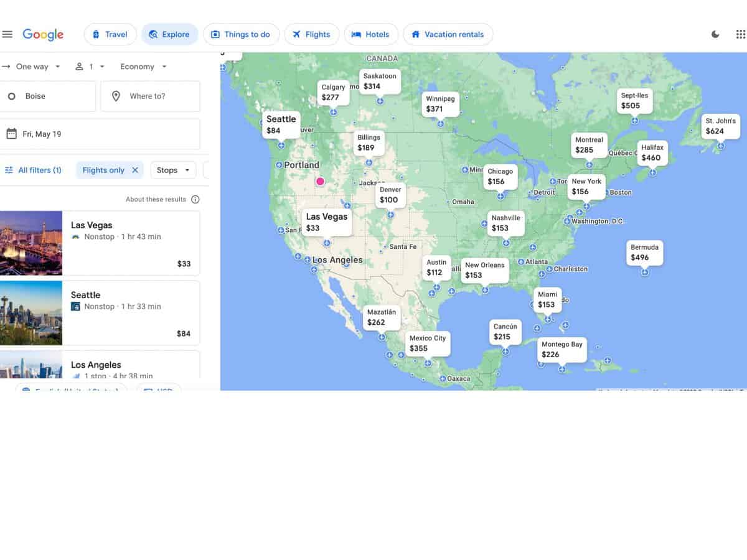Click the Where to destination field
Image resolution: width=747 pixels, height=560 pixels.
(150, 96)
